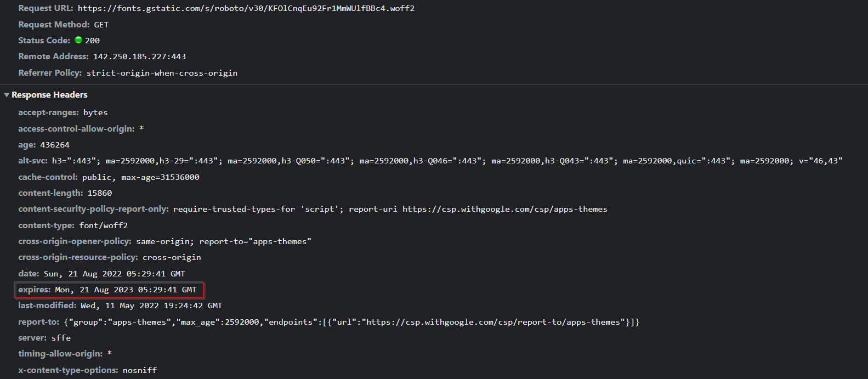Image resolution: width=868 pixels, height=379 pixels.
Task: Select the content-type font/woff2 value
Action: click(x=103, y=225)
